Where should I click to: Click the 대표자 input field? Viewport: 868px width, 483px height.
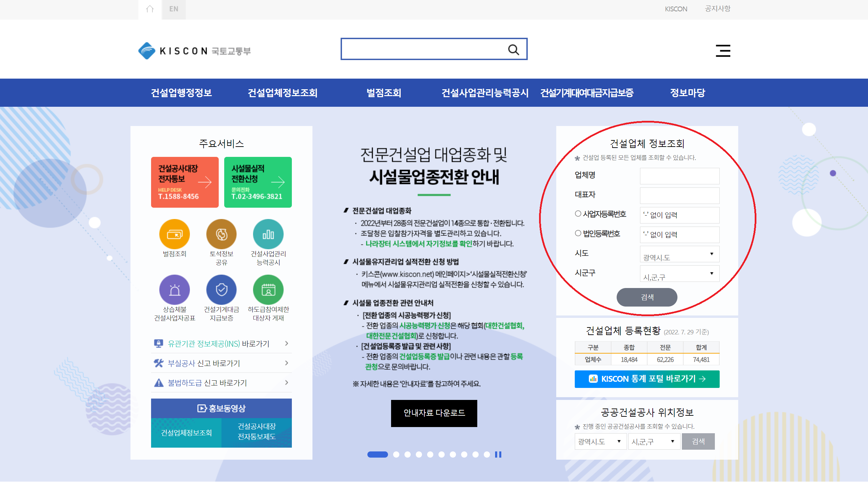[679, 195]
